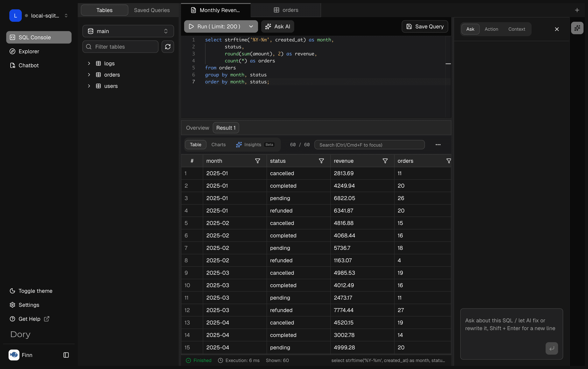
Task: Switch to the Tables tab
Action: click(104, 10)
